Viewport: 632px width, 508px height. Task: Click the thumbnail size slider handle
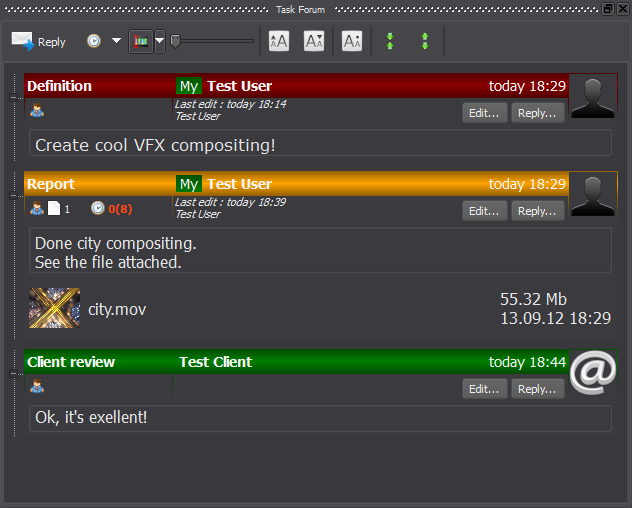[x=175, y=41]
